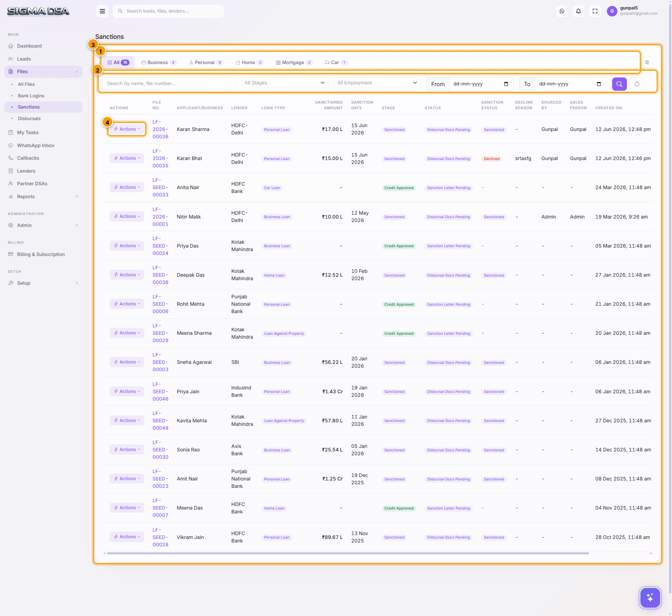Open the notifications bell
Screen dimensions: 672x616
point(579,11)
